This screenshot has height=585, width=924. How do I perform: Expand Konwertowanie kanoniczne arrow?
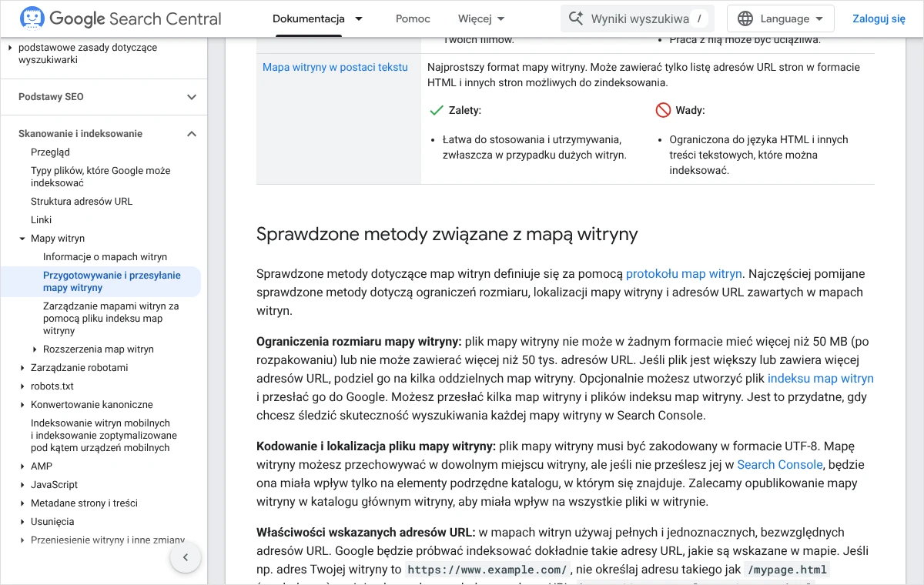point(23,405)
